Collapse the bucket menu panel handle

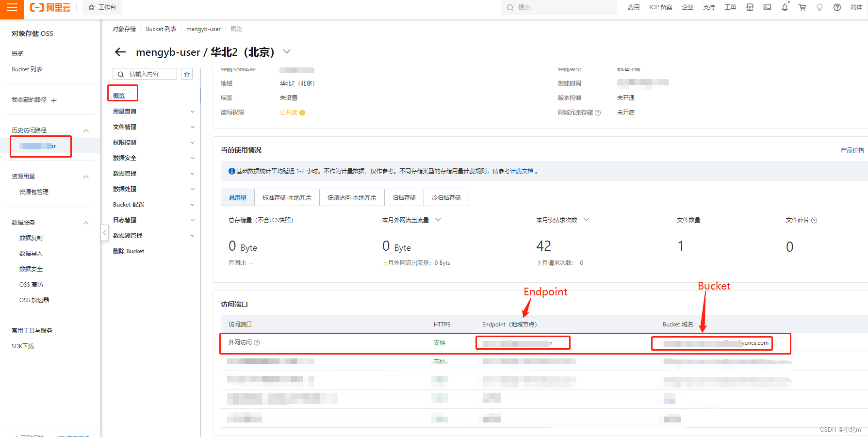[x=104, y=233]
